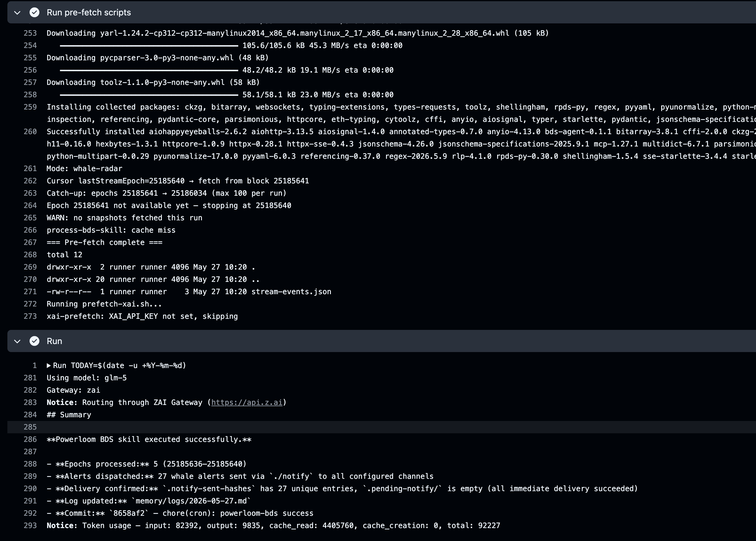The width and height of the screenshot is (756, 541).
Task: Click 'Catch-up: epochs 25185641' log line
Action: coord(166,193)
